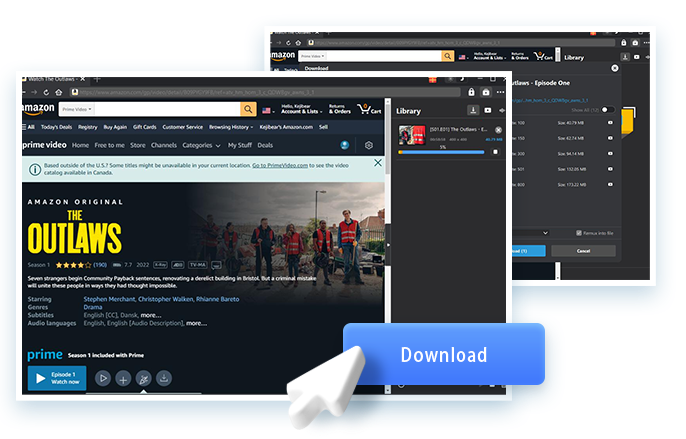Open Prime Video Deals tab
686x439 pixels.
[265, 145]
